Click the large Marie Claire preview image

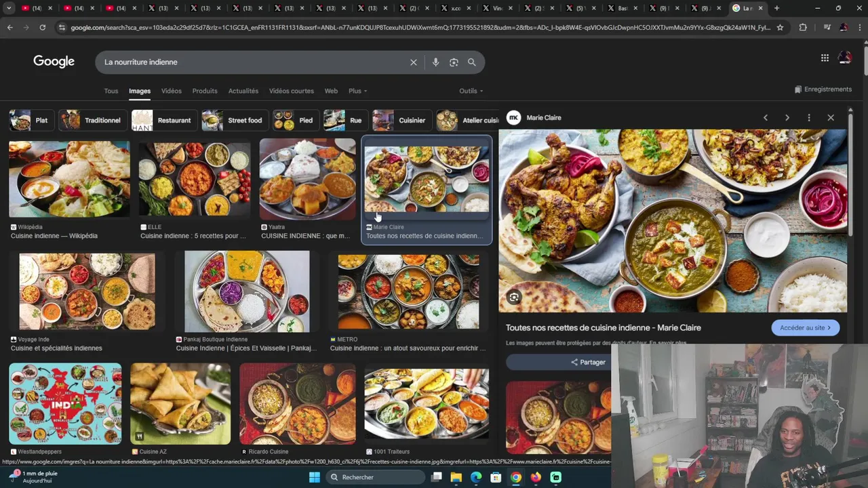click(x=673, y=221)
